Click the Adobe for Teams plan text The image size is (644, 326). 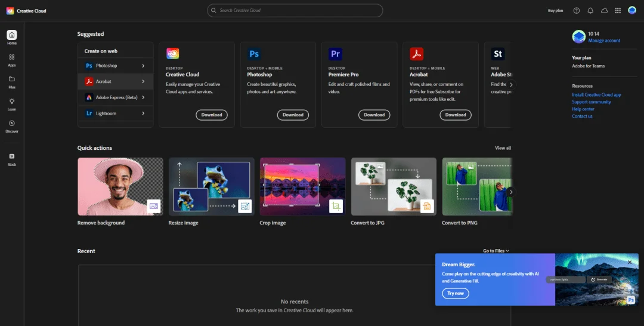pos(588,66)
